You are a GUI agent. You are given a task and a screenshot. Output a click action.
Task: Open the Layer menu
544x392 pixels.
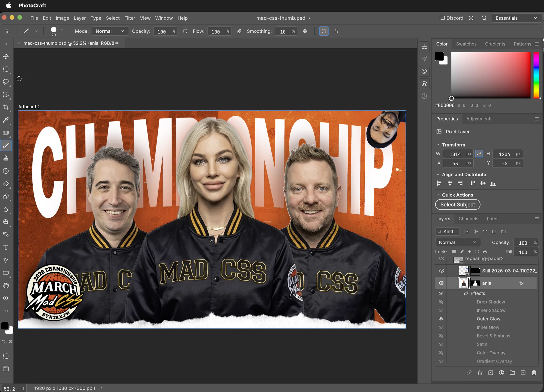pos(80,18)
